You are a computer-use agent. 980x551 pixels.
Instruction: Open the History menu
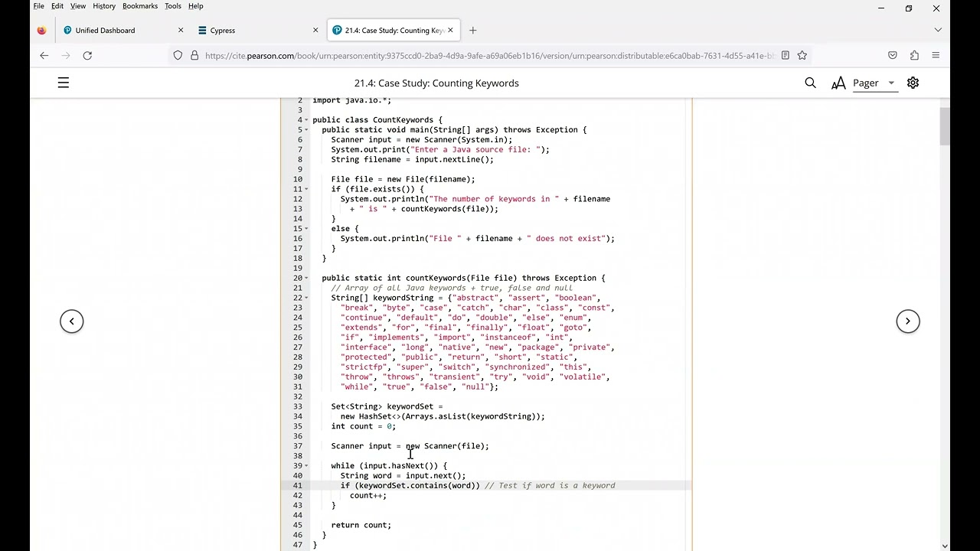coord(104,6)
